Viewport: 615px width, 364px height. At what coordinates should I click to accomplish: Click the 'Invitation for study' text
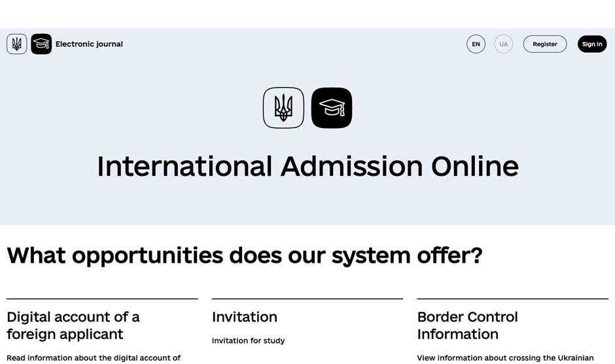tap(248, 340)
